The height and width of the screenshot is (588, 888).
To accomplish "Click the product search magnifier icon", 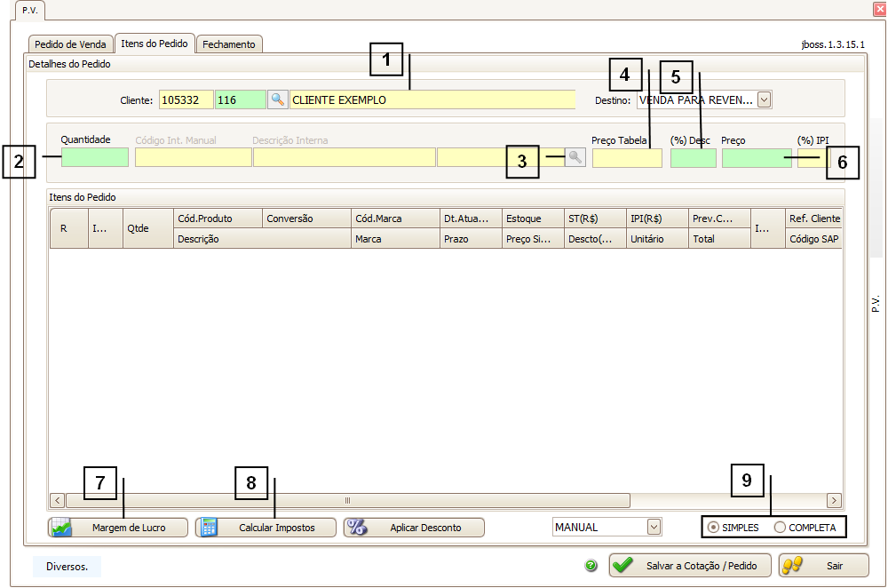I will point(575,157).
